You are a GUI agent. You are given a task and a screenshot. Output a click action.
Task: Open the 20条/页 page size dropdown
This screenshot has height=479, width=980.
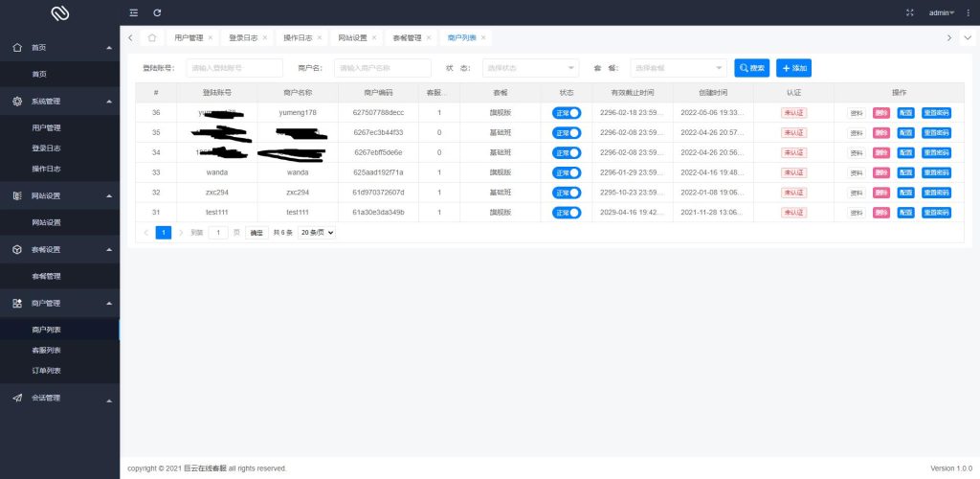317,233
